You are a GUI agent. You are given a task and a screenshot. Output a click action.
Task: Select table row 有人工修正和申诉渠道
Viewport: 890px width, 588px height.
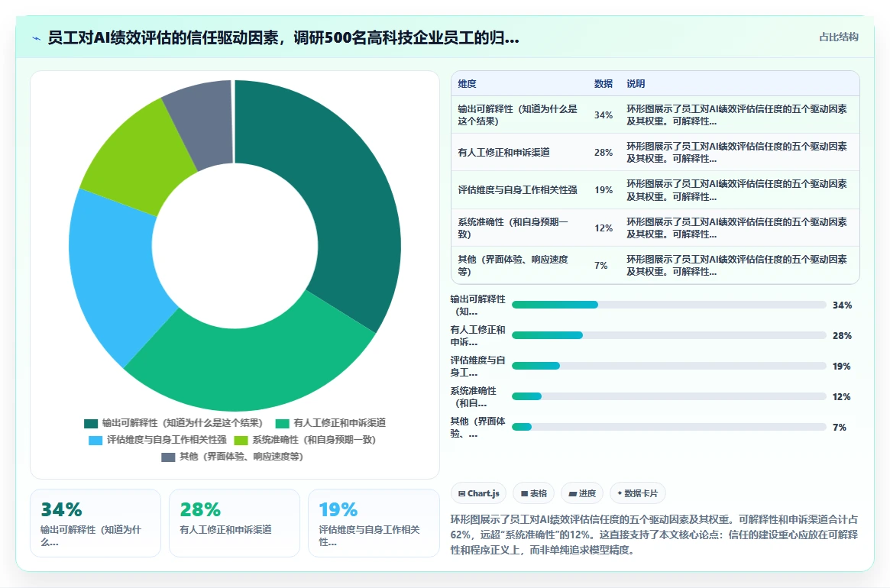(655, 153)
